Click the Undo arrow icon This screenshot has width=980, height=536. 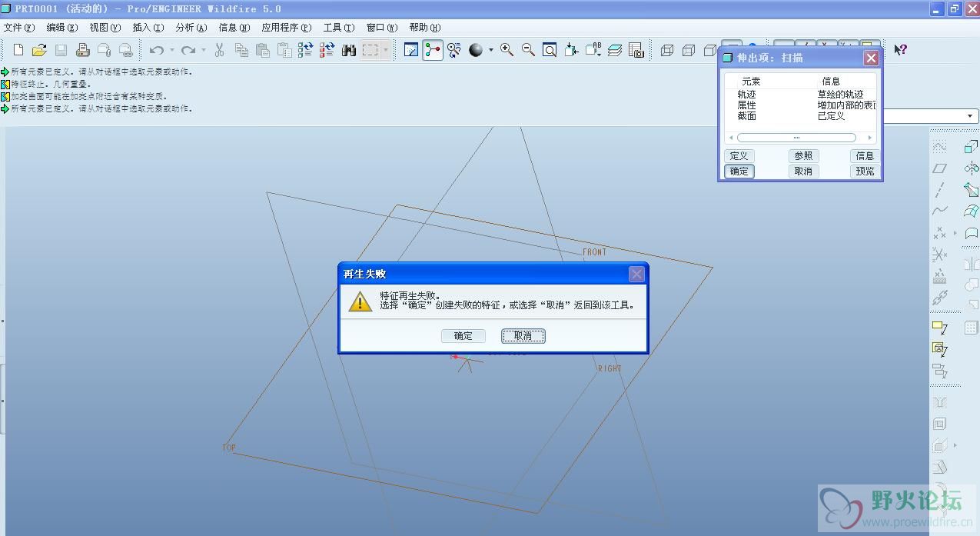(x=157, y=50)
